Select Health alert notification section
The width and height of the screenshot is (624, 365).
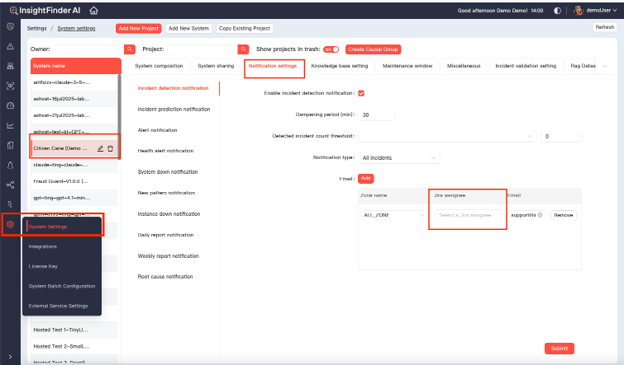[166, 151]
